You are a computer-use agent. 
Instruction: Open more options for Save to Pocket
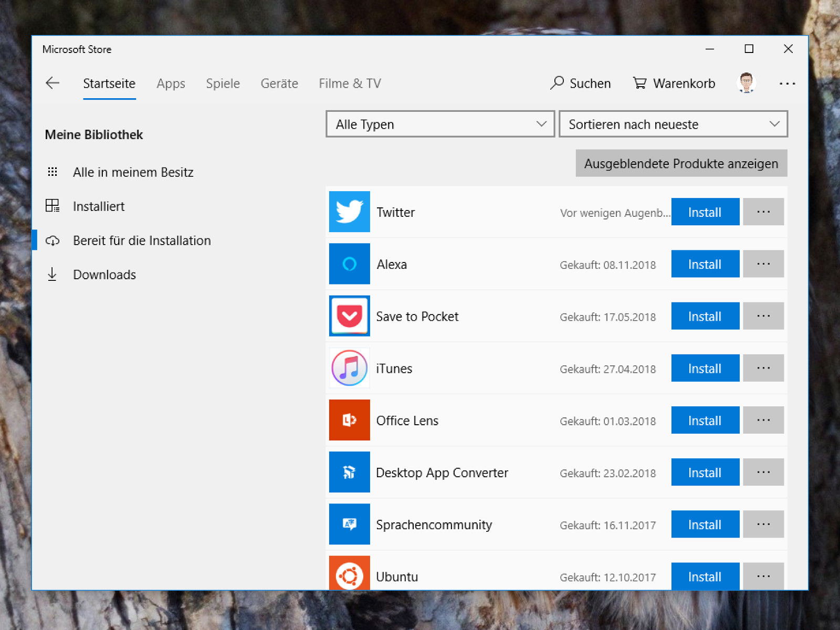(764, 316)
